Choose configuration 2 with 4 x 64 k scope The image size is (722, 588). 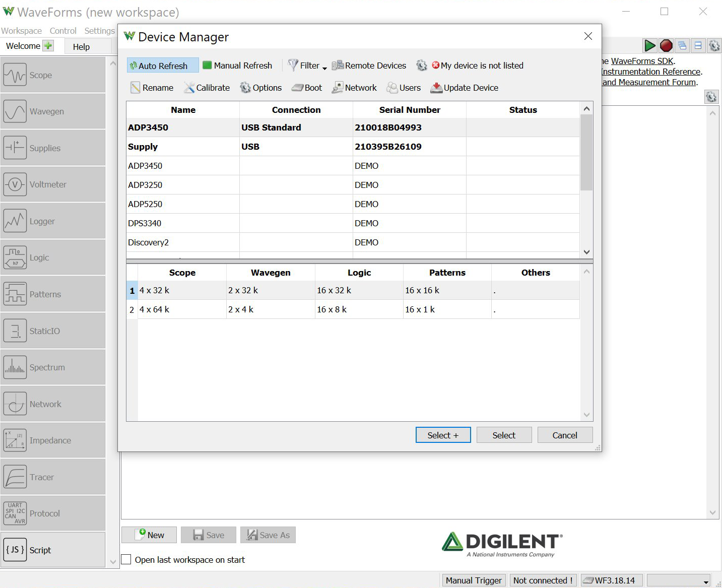click(x=353, y=309)
